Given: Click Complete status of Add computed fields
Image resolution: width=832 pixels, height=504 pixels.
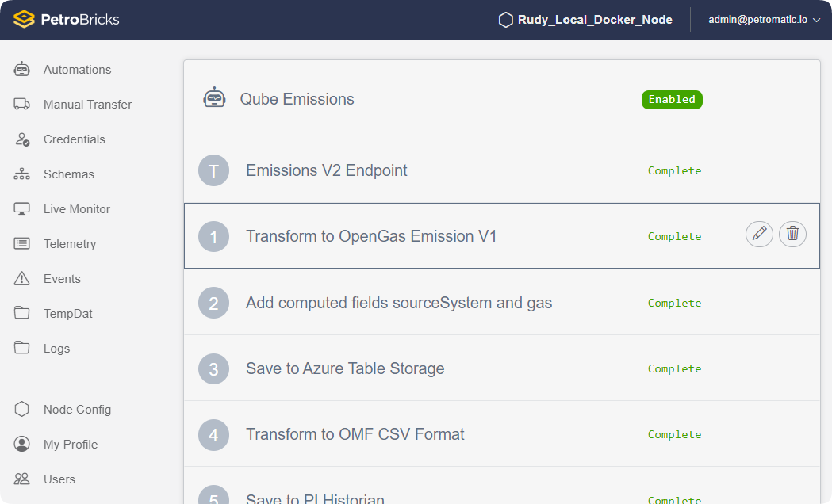Looking at the screenshot, I should (x=674, y=304).
